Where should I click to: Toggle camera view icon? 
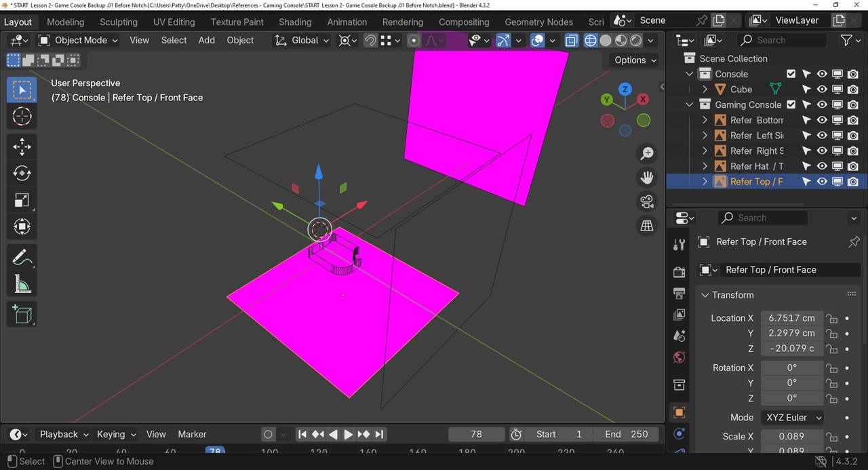click(x=647, y=201)
